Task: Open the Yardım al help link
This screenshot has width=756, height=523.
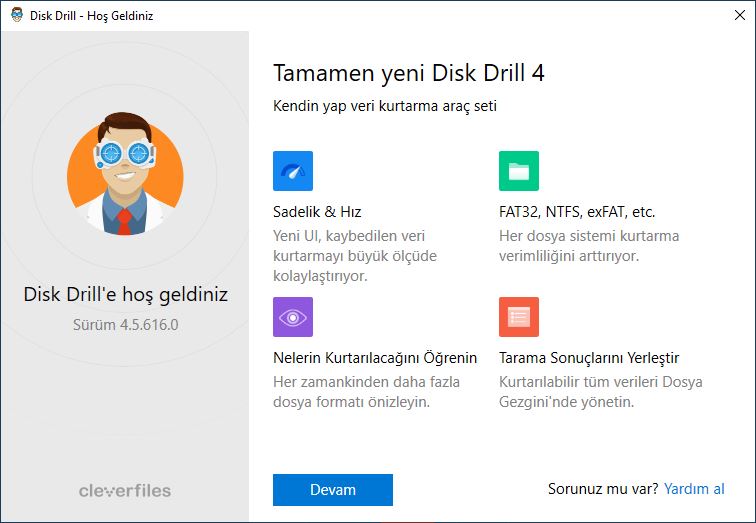Action: coord(694,489)
